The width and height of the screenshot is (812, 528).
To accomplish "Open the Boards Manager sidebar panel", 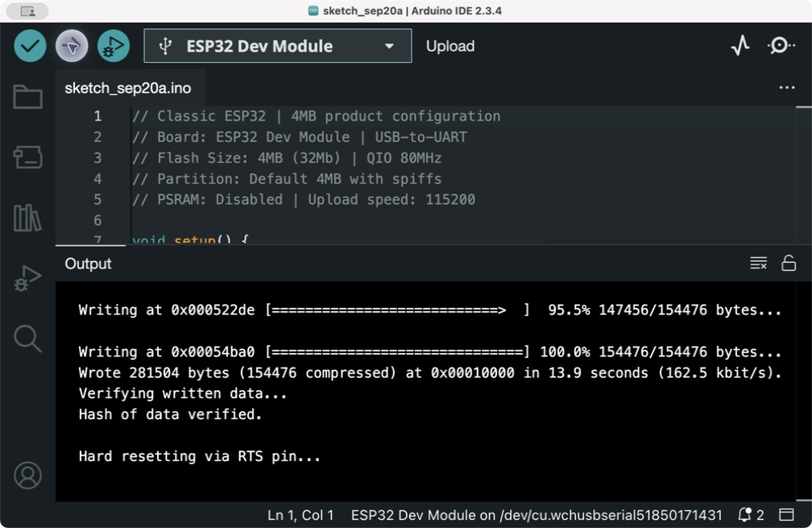I will tap(27, 157).
